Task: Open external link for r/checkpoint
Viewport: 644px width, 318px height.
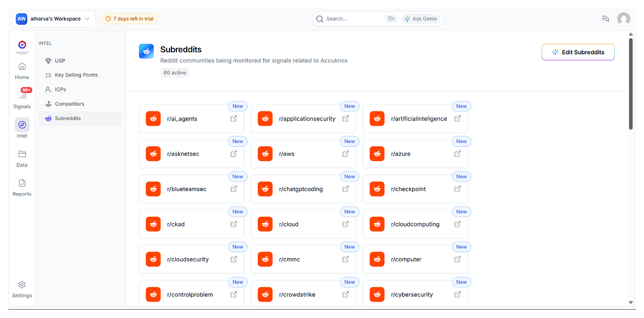Action: (x=458, y=189)
